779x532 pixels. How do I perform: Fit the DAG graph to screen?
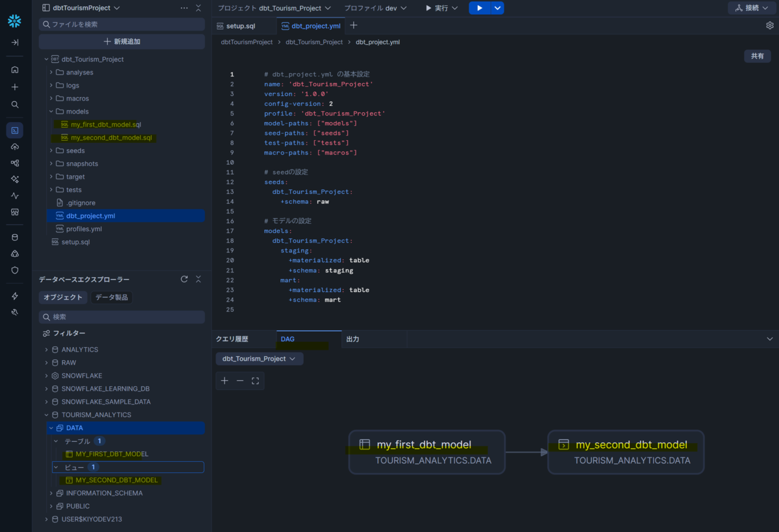[255, 381]
